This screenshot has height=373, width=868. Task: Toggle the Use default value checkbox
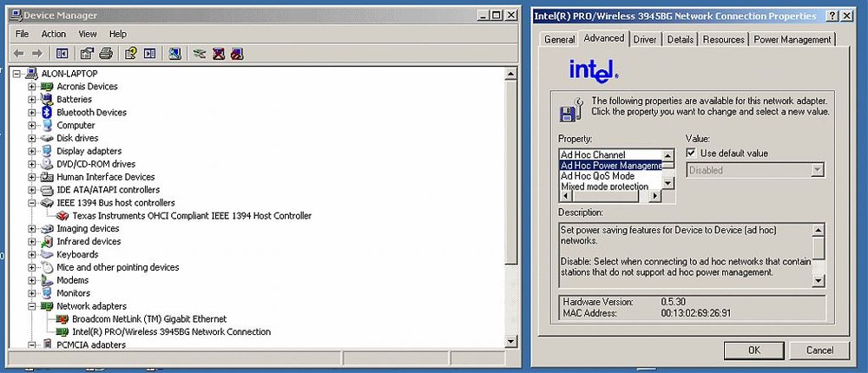[x=691, y=154]
